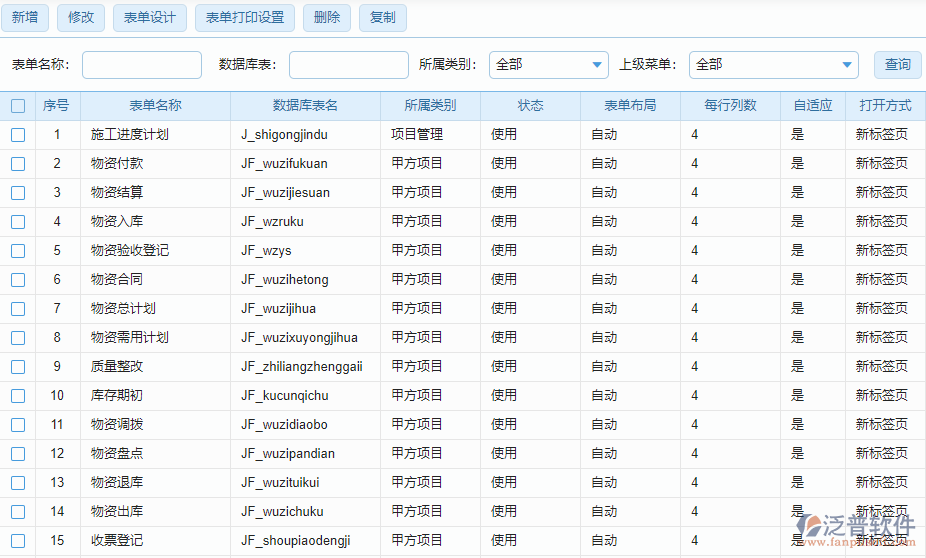Click the 打开方式 column header

point(885,106)
